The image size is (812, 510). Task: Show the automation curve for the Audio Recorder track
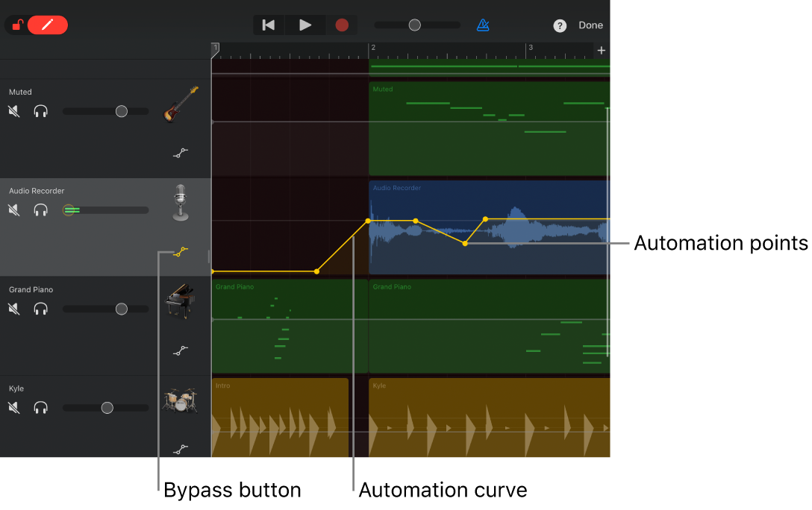point(180,252)
